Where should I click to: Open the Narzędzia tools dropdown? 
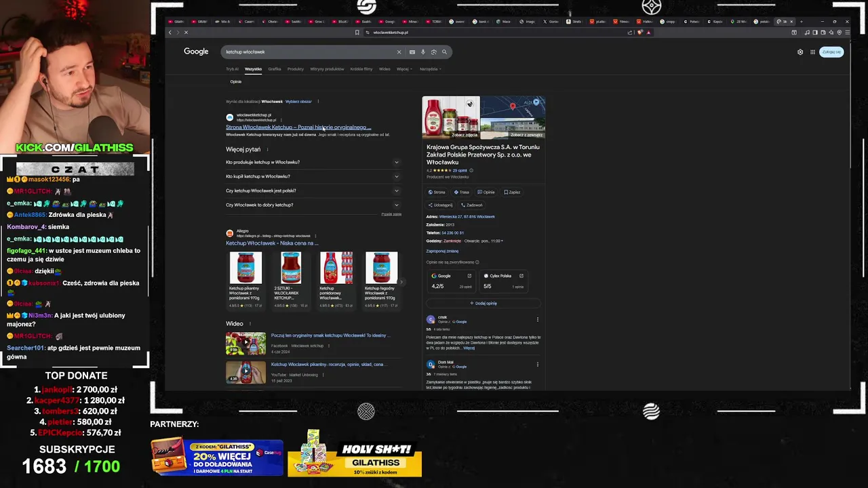(x=430, y=69)
